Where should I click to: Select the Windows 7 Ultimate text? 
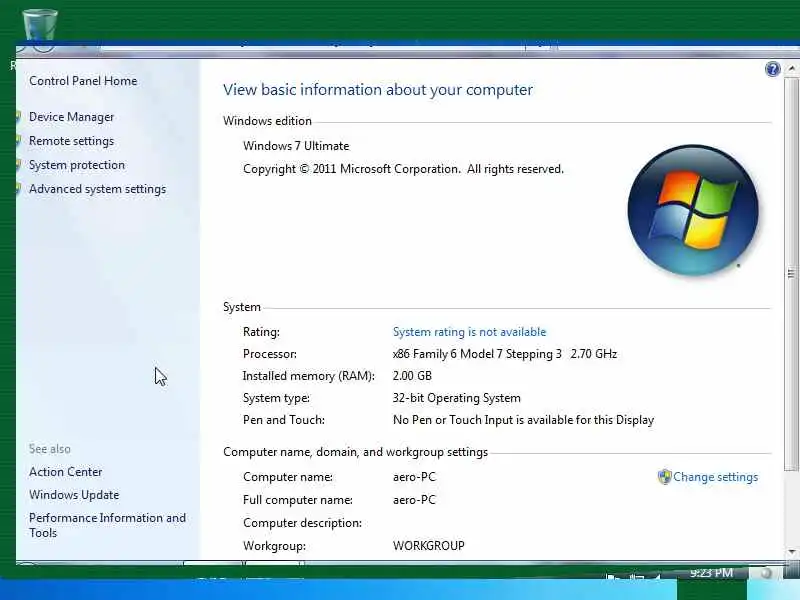pos(296,146)
